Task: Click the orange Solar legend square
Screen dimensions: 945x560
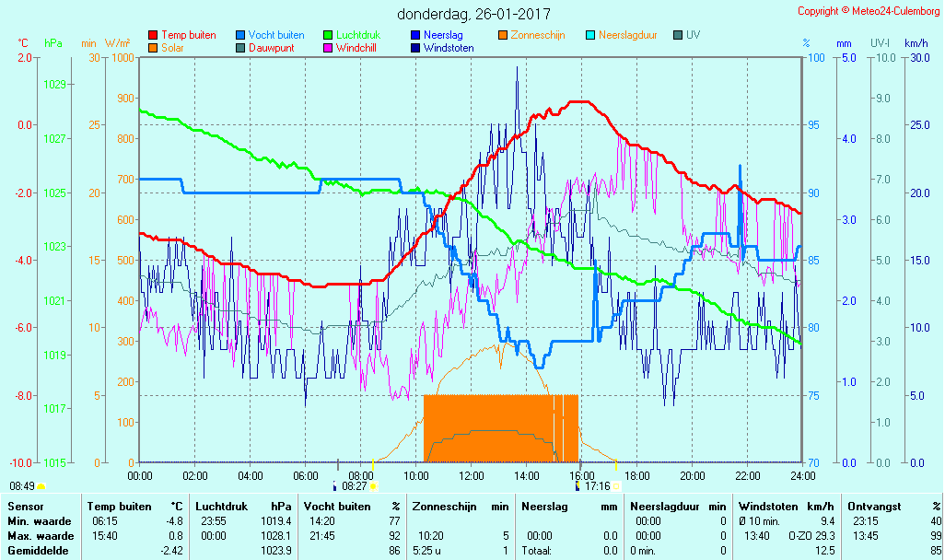Action: pyautogui.click(x=153, y=48)
